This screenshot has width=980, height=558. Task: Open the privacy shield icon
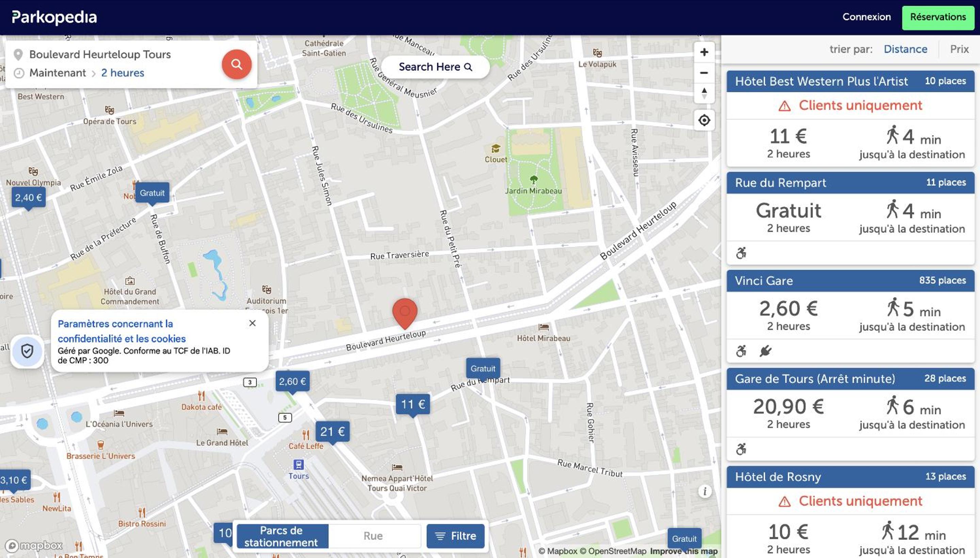pos(27,351)
